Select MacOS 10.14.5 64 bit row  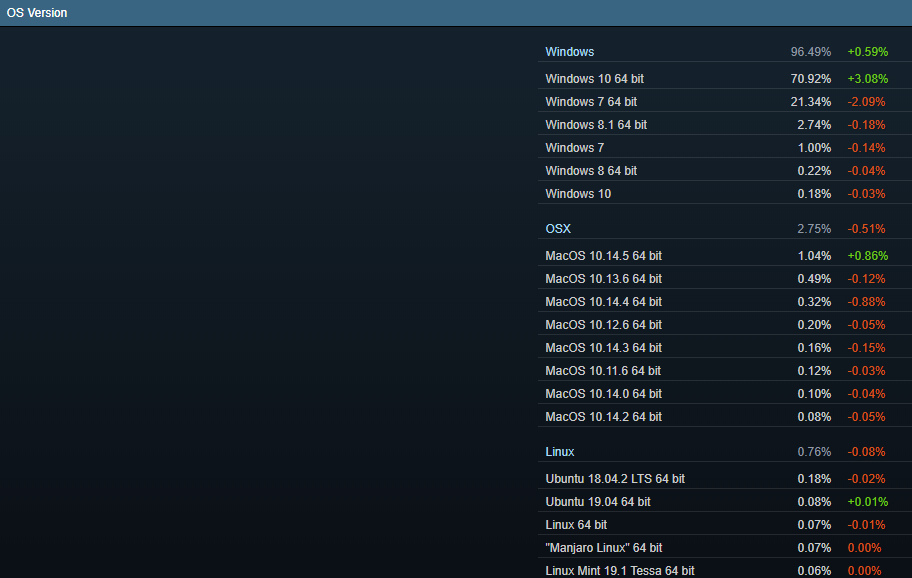point(725,255)
